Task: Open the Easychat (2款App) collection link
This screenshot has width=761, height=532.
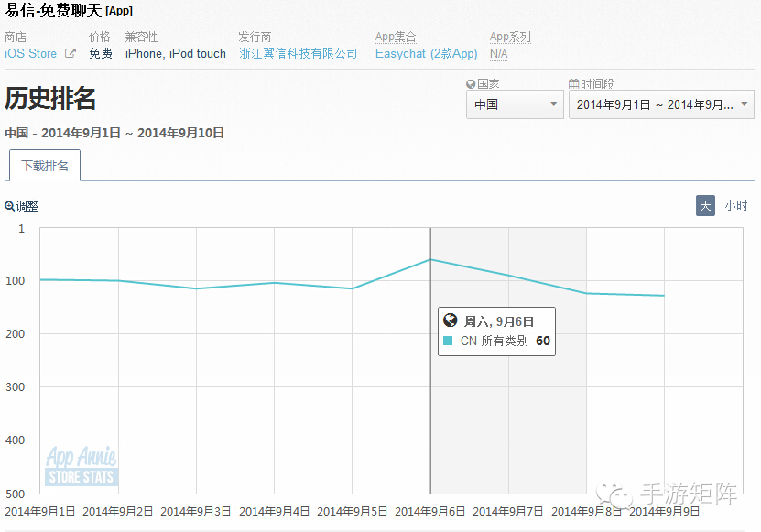Action: point(426,53)
